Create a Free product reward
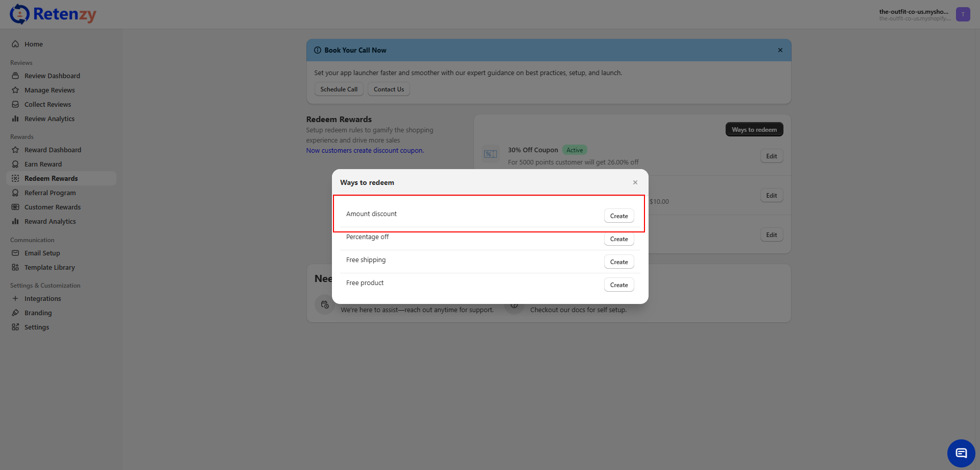 coord(618,285)
